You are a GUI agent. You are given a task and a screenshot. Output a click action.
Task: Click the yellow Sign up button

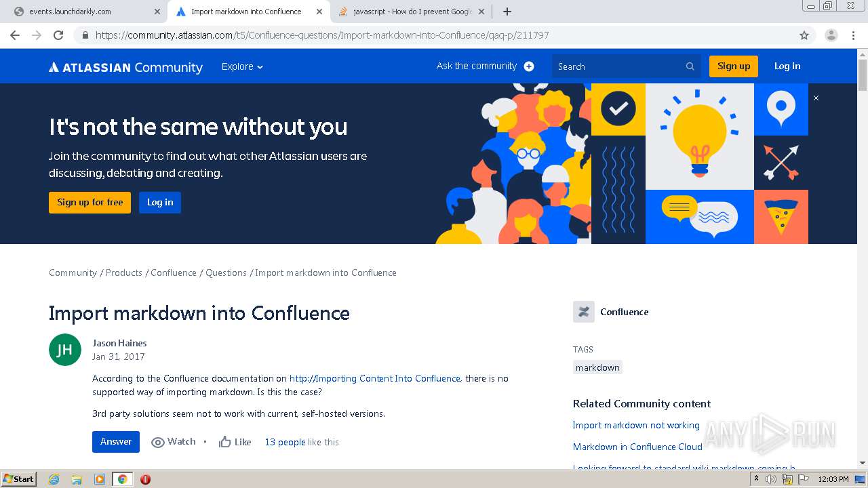[x=734, y=66]
